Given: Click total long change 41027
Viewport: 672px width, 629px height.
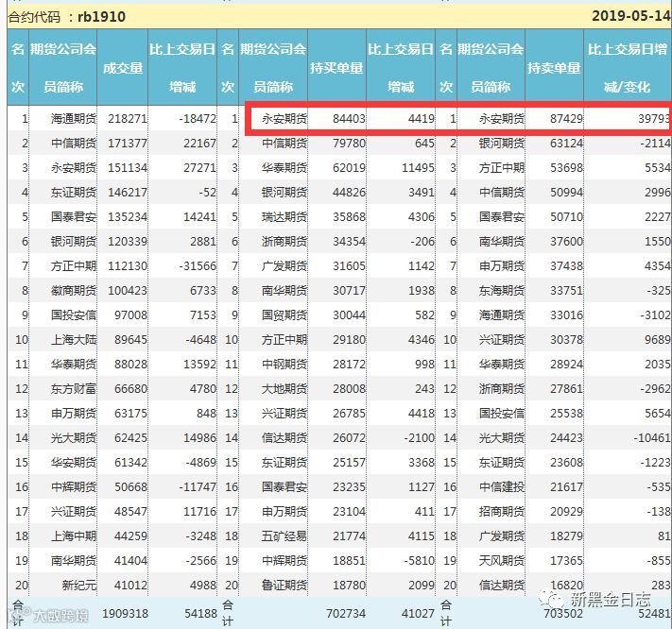Looking at the screenshot, I should coord(418,614).
